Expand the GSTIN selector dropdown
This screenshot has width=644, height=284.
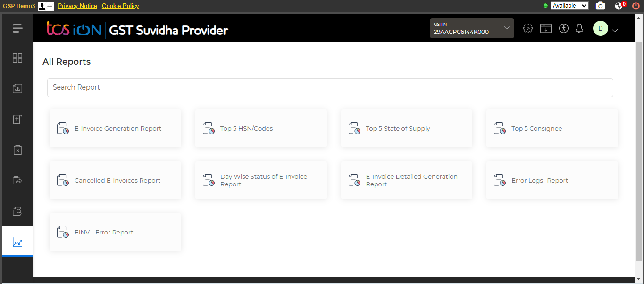[x=472, y=28]
